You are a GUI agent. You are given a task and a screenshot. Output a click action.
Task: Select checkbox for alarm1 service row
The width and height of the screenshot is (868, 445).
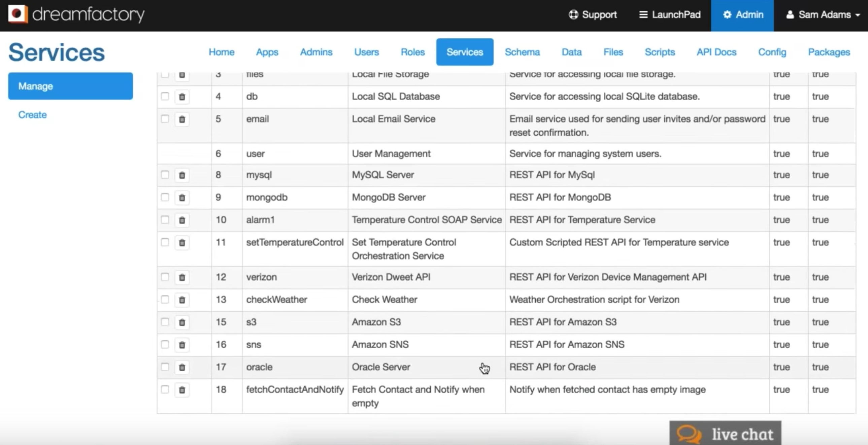click(165, 220)
